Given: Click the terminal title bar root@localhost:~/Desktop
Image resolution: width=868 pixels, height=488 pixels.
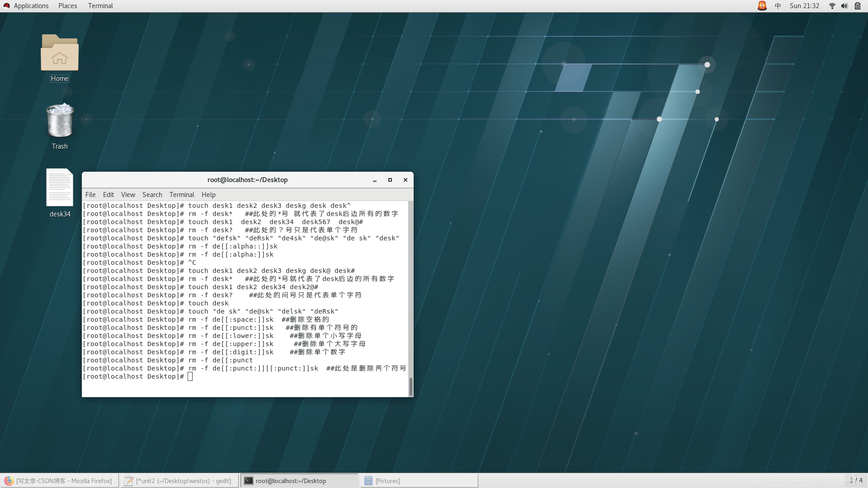Looking at the screenshot, I should point(247,180).
